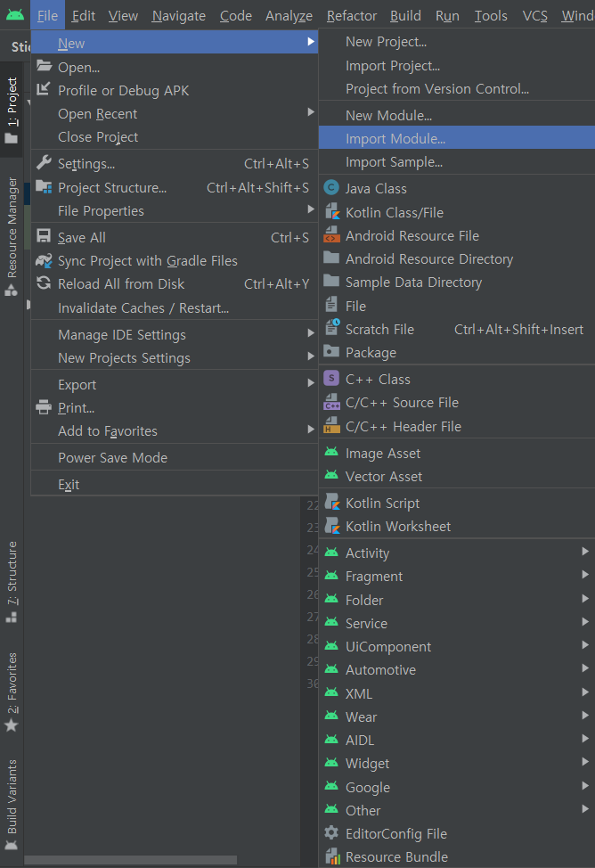Click the horizontal scrollbar at the bottom
This screenshot has width=595, height=868.
131,860
